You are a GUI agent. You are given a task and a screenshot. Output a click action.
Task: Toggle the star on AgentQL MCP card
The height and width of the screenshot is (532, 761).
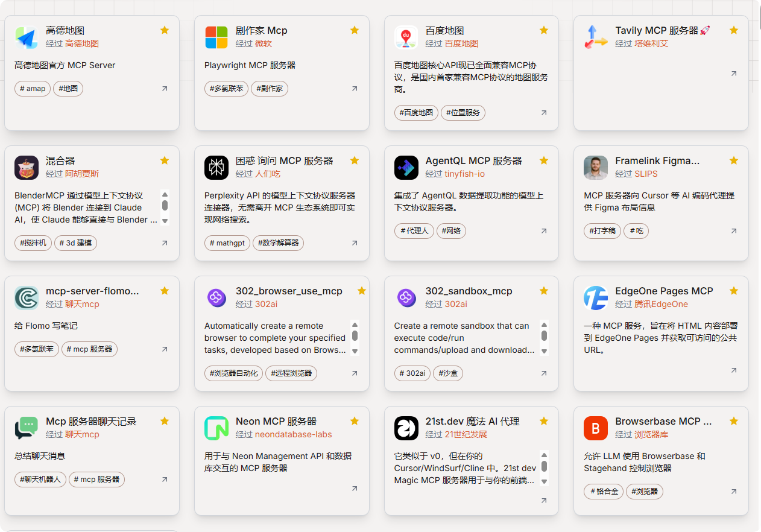point(544,160)
